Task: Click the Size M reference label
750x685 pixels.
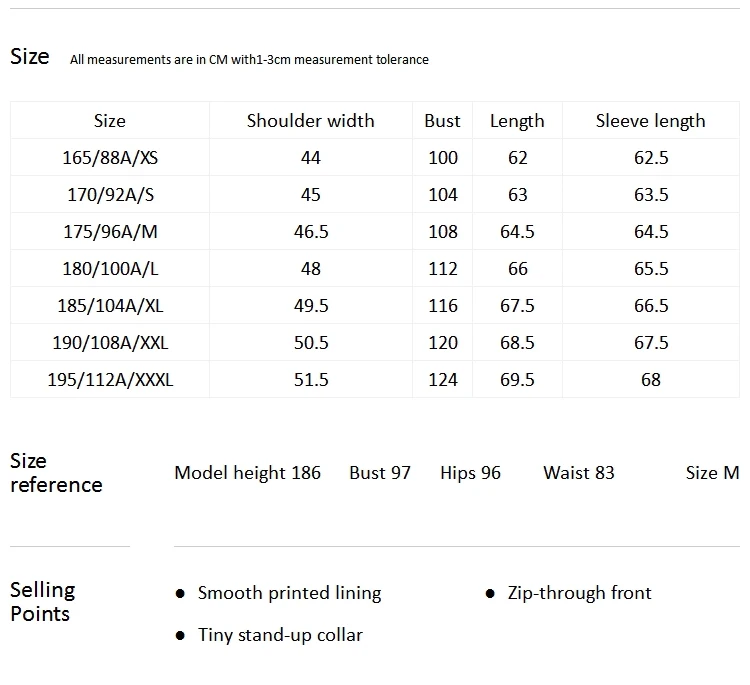Action: click(712, 473)
